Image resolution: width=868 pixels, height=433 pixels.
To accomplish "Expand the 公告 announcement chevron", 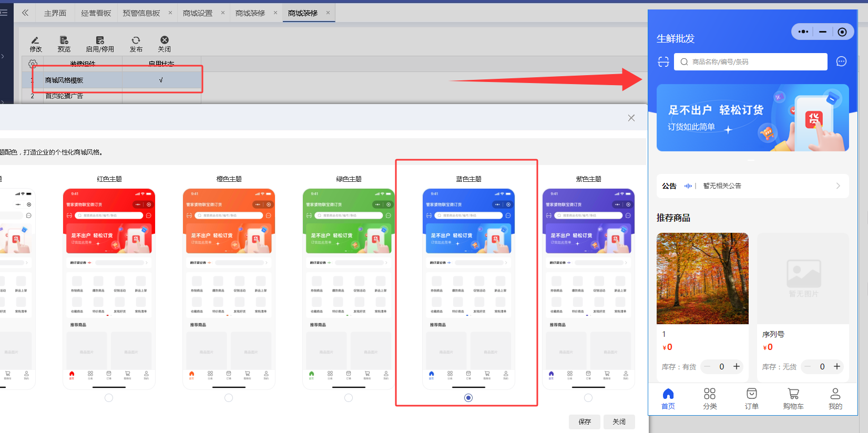I will point(838,186).
